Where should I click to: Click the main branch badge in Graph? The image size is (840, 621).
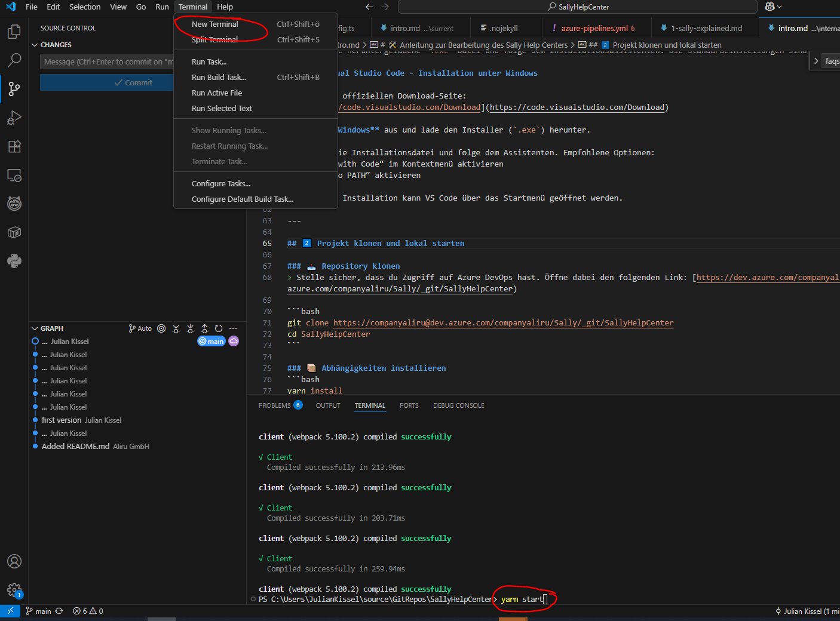211,341
